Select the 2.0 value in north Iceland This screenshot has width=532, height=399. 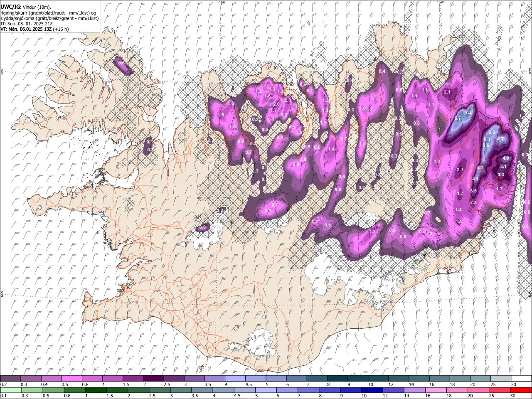coord(276,104)
